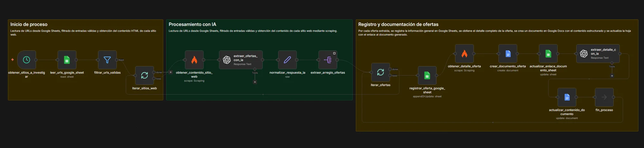Viewport: 644px width, 148px height.
Task: Select 'Registro y documentación de ofertas' note title
Action: [x=398, y=24]
